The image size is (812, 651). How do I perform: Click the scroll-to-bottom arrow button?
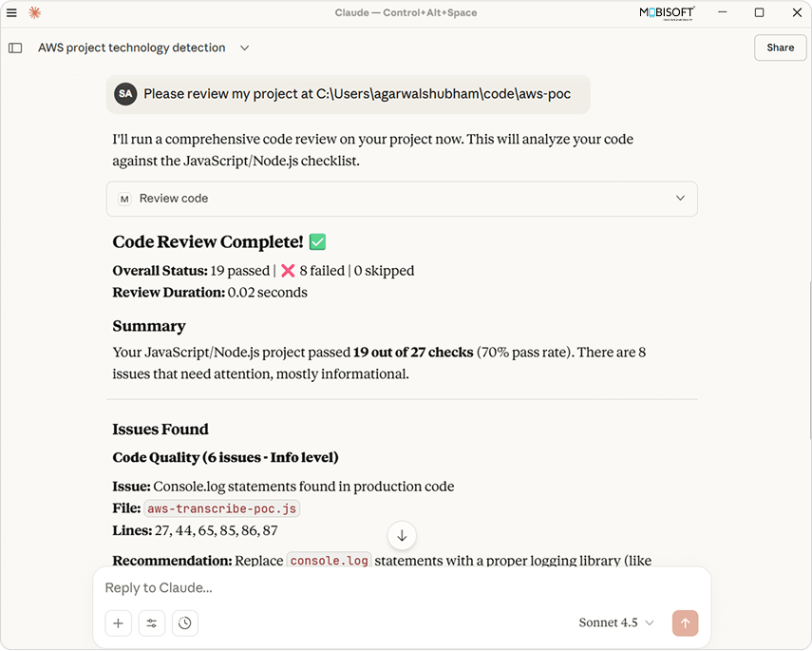point(402,536)
